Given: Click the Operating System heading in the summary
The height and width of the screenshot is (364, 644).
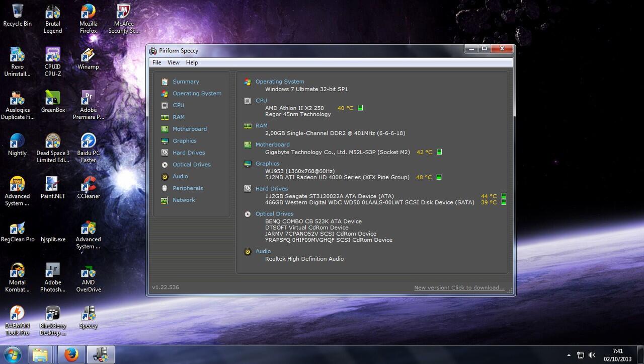Looking at the screenshot, I should coord(280,82).
